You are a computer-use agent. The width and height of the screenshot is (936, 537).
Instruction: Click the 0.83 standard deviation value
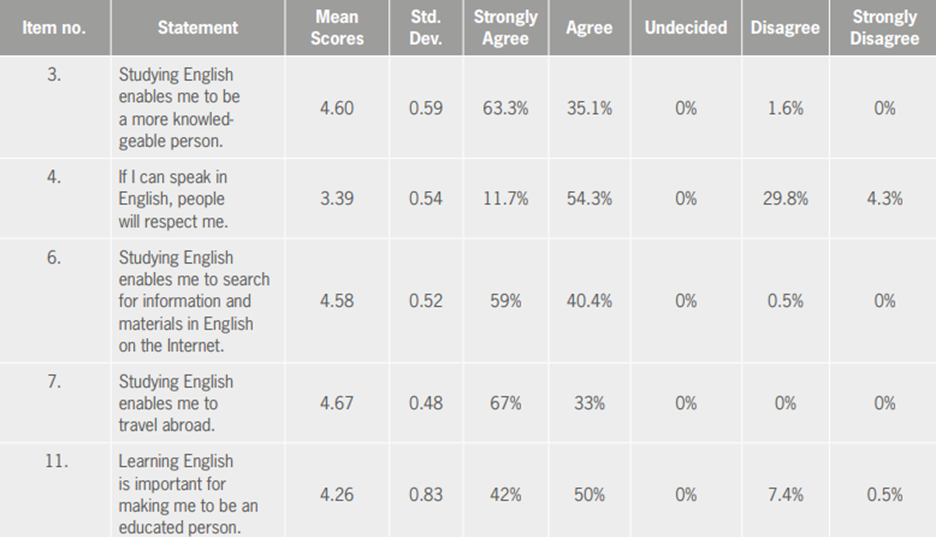tap(425, 494)
